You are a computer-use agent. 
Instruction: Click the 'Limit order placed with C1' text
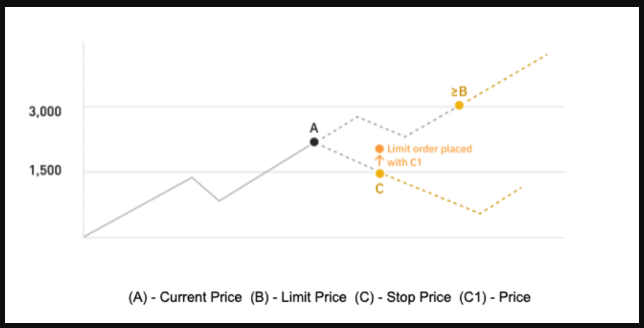[430, 155]
